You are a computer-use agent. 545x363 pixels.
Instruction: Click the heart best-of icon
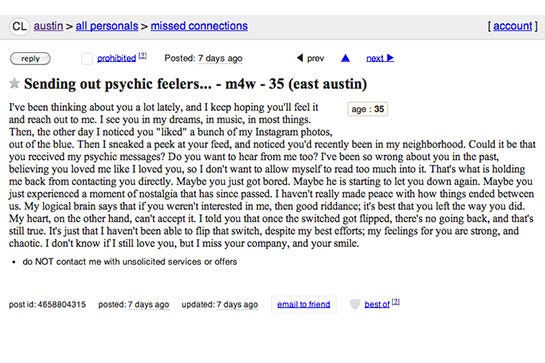pyautogui.click(x=355, y=304)
